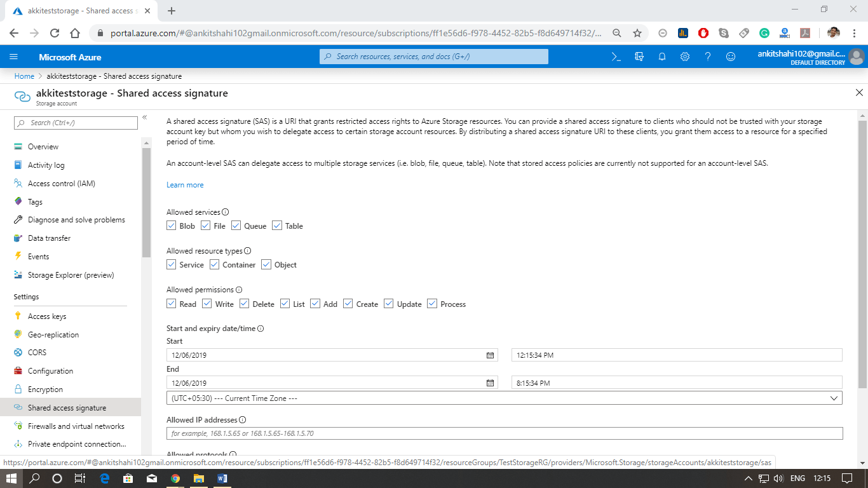Open the Grammarly extension icon

coord(764,33)
